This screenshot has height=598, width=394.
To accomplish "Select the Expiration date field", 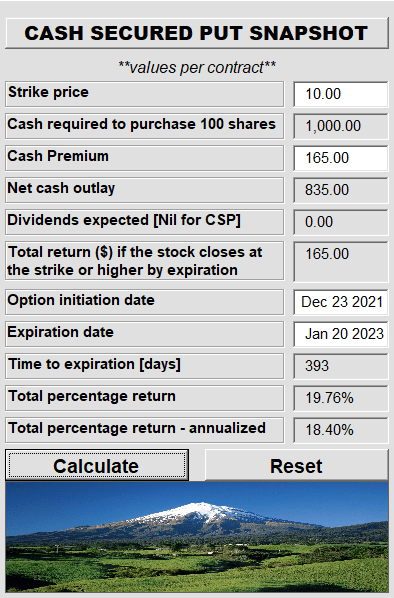I will coord(341,334).
